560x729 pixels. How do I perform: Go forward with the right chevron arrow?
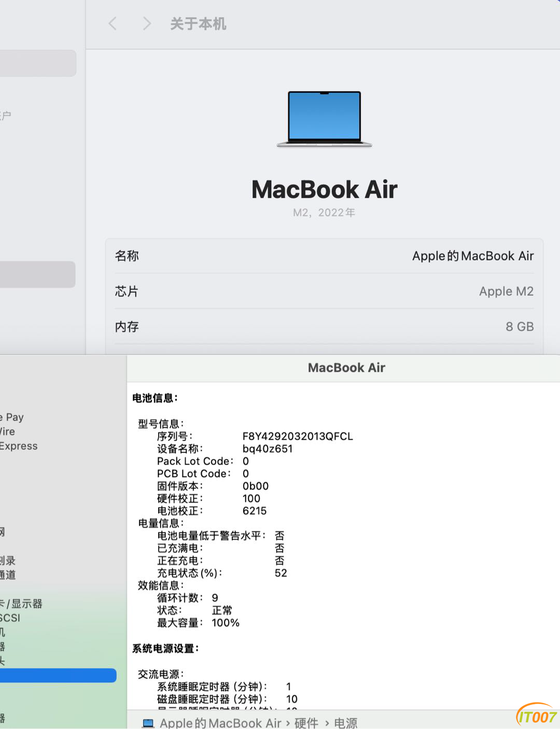[147, 23]
